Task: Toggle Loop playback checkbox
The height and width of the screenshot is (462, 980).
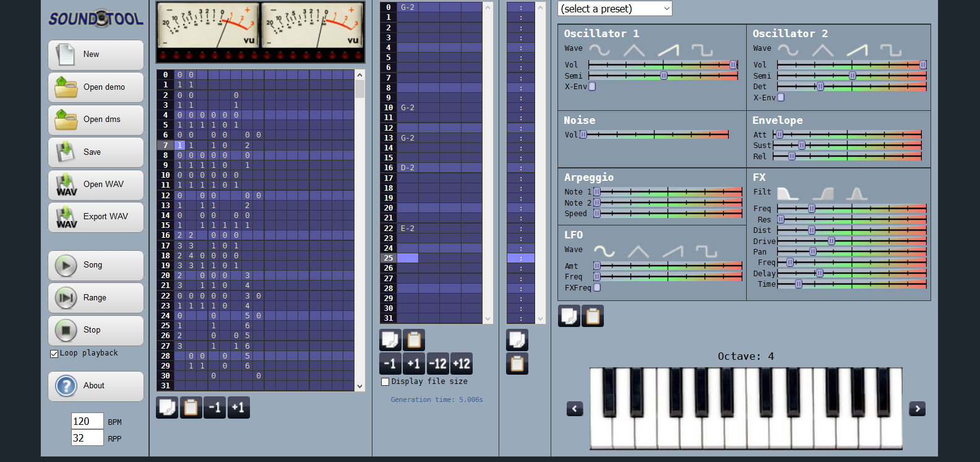Action: pos(54,354)
